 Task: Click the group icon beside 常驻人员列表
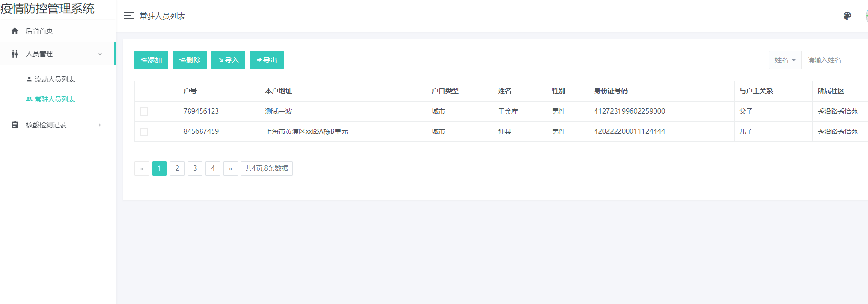[x=29, y=99]
